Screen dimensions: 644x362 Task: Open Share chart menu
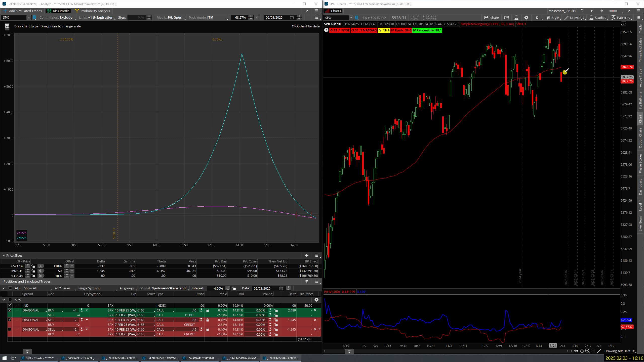[x=492, y=18]
